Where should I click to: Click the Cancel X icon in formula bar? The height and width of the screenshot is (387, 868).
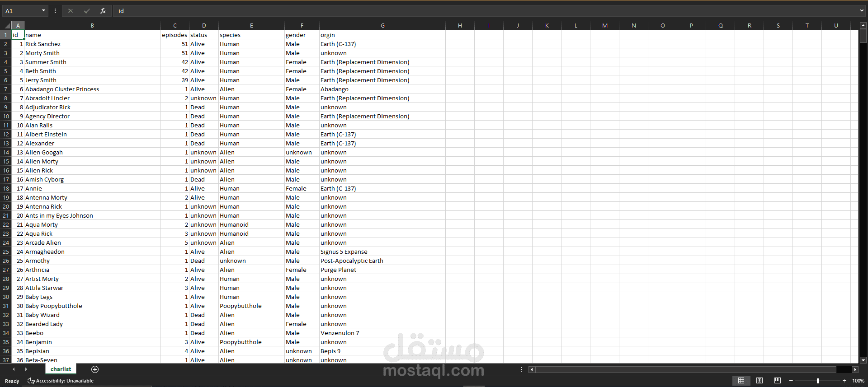[x=71, y=11]
